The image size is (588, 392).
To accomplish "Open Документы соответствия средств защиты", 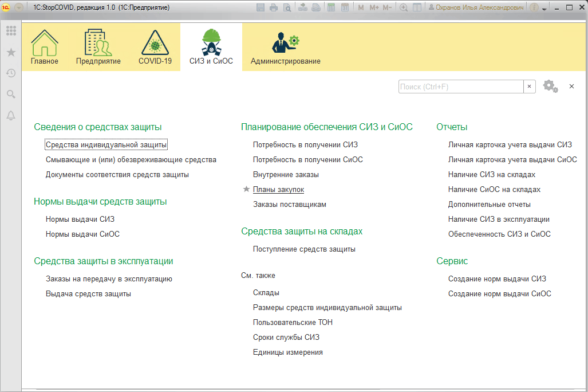I will point(117,175).
